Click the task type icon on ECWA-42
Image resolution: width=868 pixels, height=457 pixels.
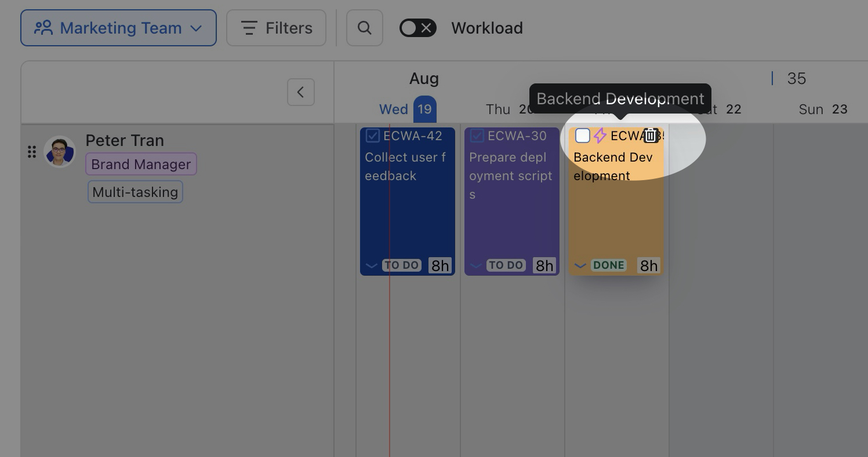click(373, 136)
